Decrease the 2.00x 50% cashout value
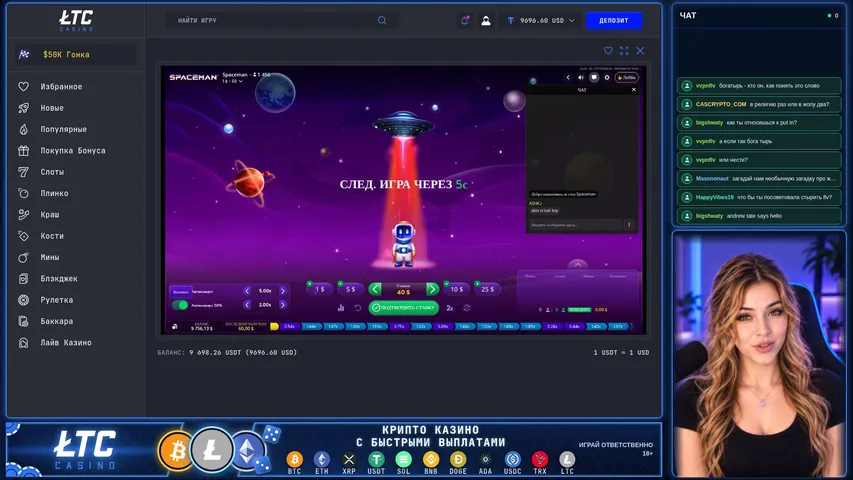 coord(247,305)
